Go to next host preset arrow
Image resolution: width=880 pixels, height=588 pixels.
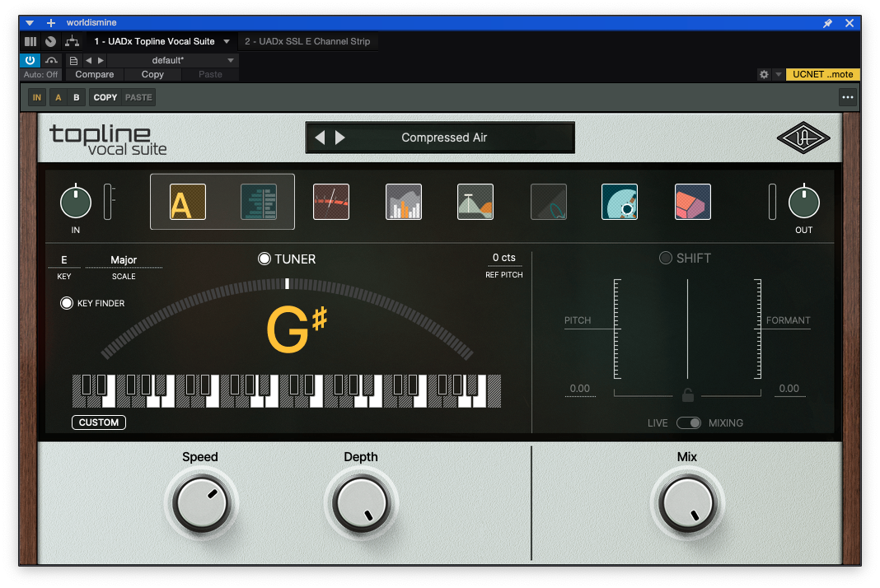[101, 60]
